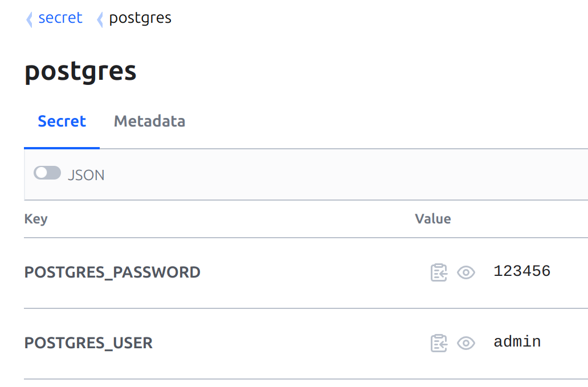Image resolution: width=588 pixels, height=387 pixels.
Task: Click the JSON label beside the switch
Action: pyautogui.click(x=86, y=175)
